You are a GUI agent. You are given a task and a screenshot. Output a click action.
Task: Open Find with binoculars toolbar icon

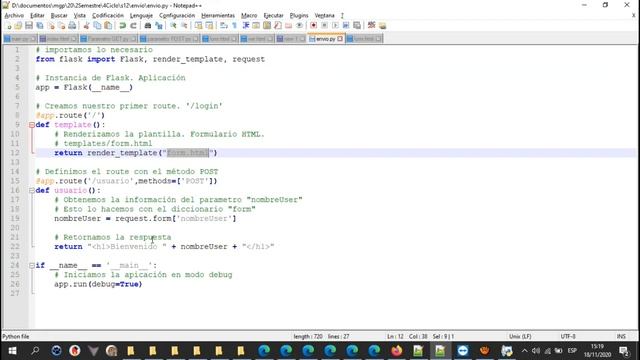(x=148, y=26)
